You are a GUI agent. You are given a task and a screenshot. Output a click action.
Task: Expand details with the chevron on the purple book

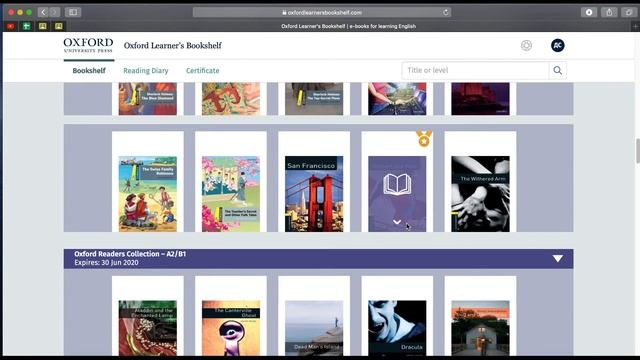(397, 222)
